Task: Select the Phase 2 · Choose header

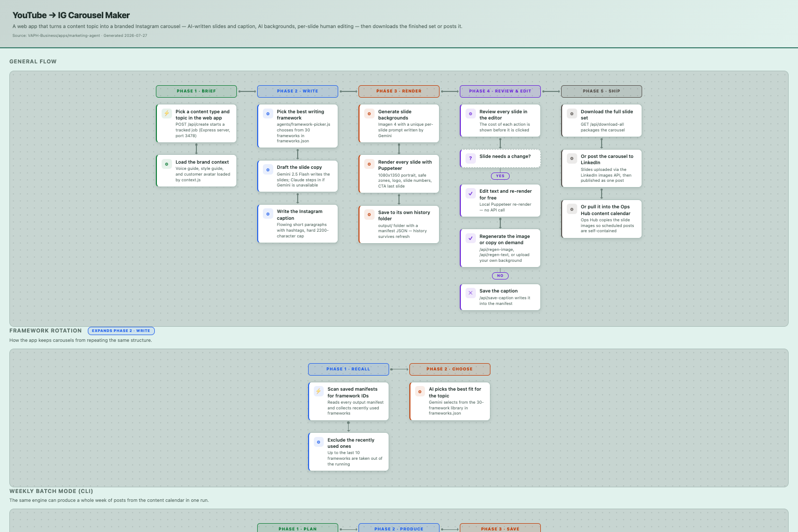Action: (x=450, y=369)
